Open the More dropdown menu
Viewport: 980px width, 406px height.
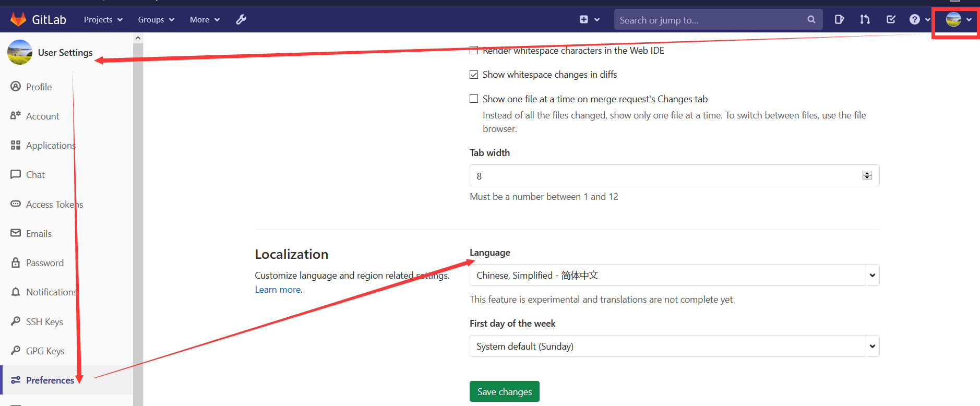(x=205, y=19)
